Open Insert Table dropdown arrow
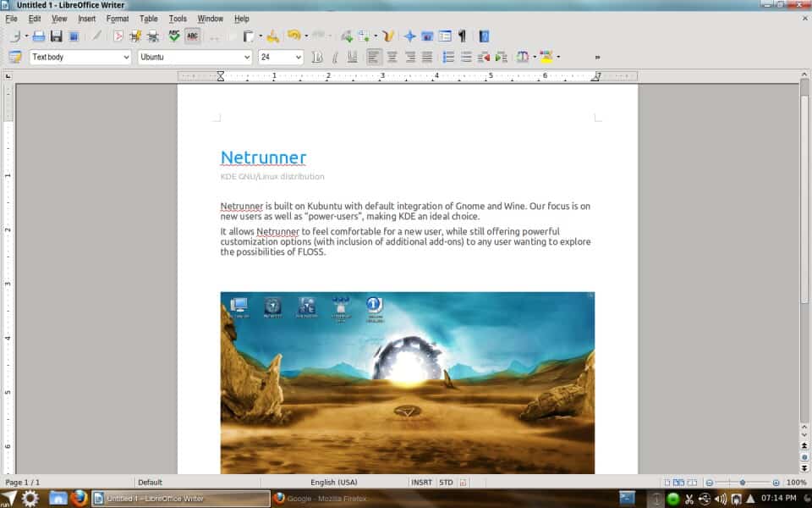Viewport: 812px width, 508px height. (376, 36)
